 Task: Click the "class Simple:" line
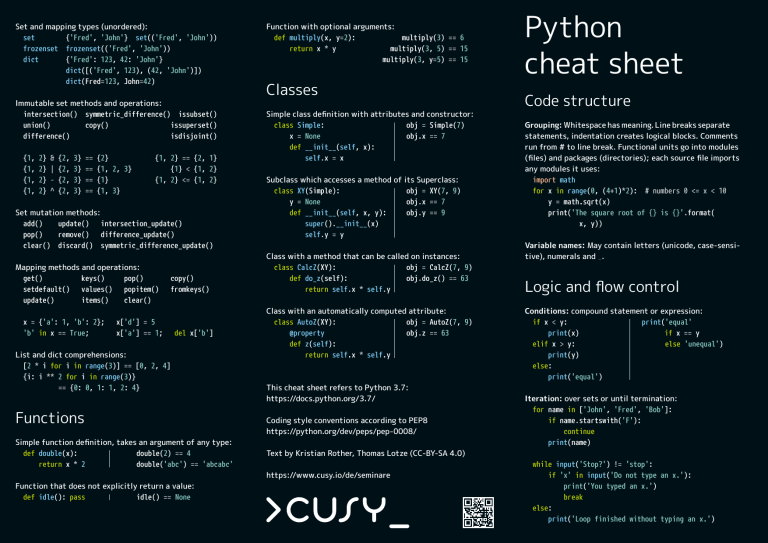[x=299, y=125]
